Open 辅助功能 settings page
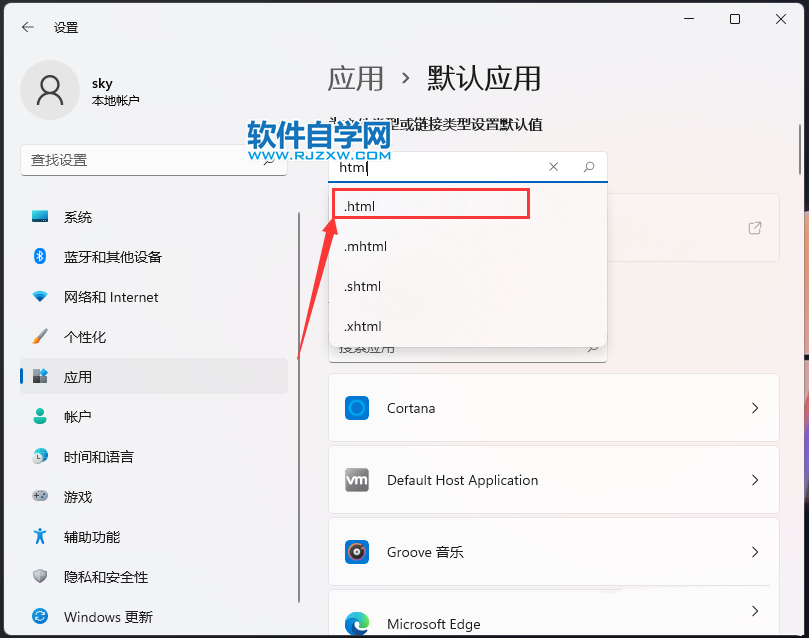The height and width of the screenshot is (638, 809). click(154, 537)
